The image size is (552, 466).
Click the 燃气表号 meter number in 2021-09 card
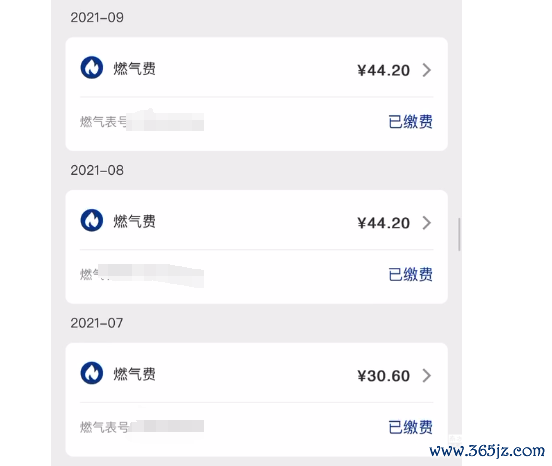(142, 122)
